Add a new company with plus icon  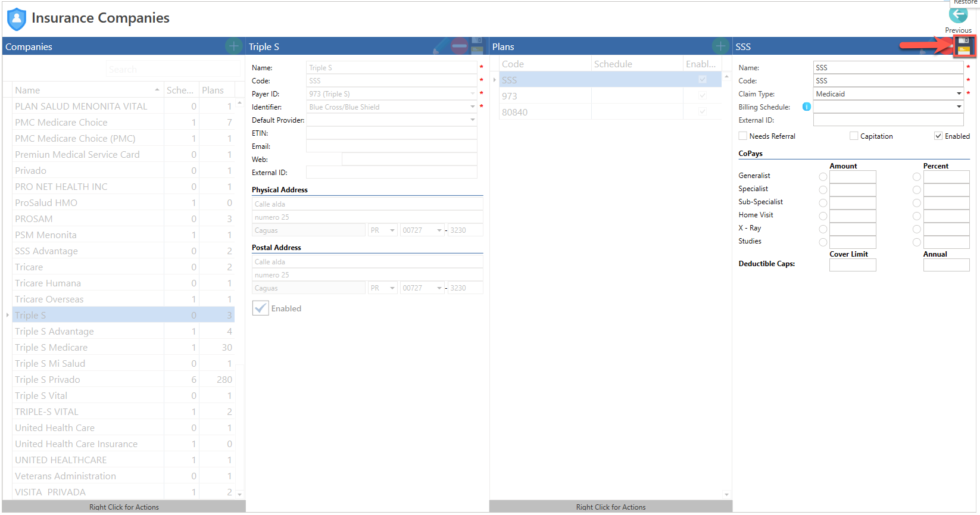(233, 46)
